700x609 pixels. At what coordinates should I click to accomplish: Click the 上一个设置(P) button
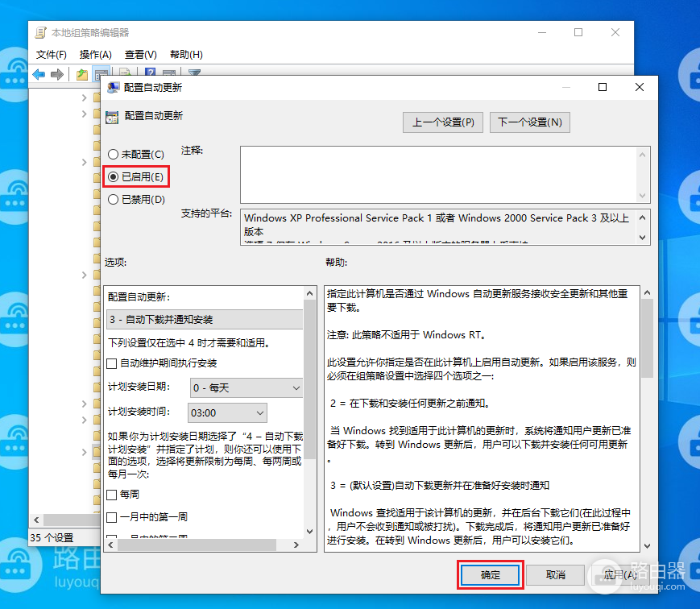pos(443,122)
